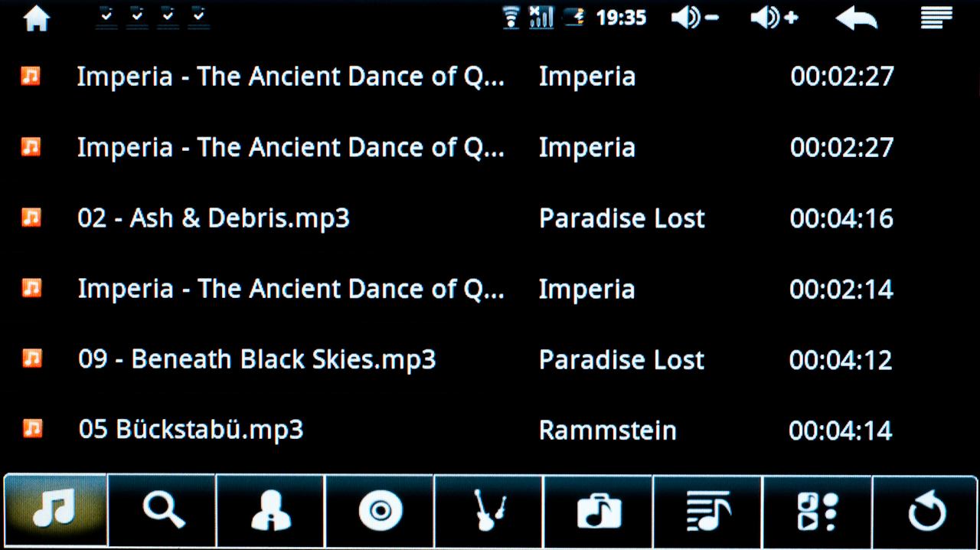
Task: Tap the Home icon in status bar
Action: point(36,18)
